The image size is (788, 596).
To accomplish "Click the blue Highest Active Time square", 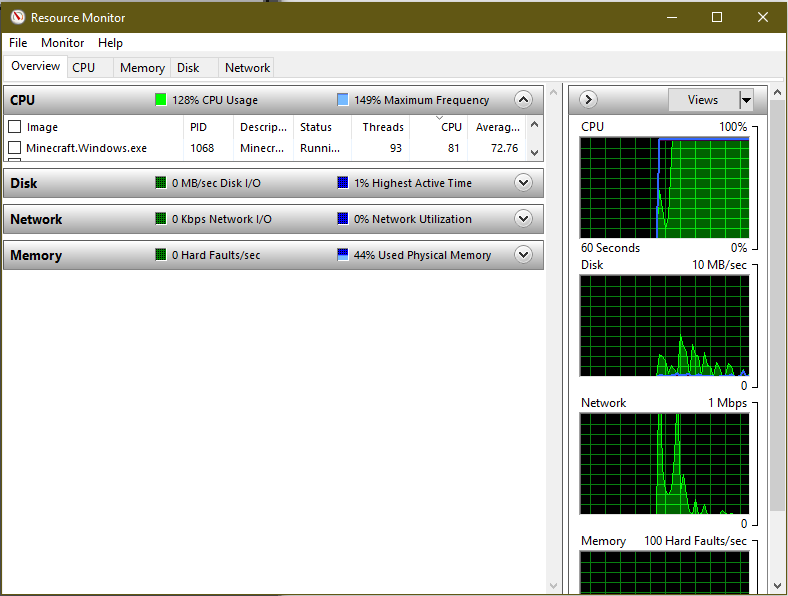I will (343, 183).
